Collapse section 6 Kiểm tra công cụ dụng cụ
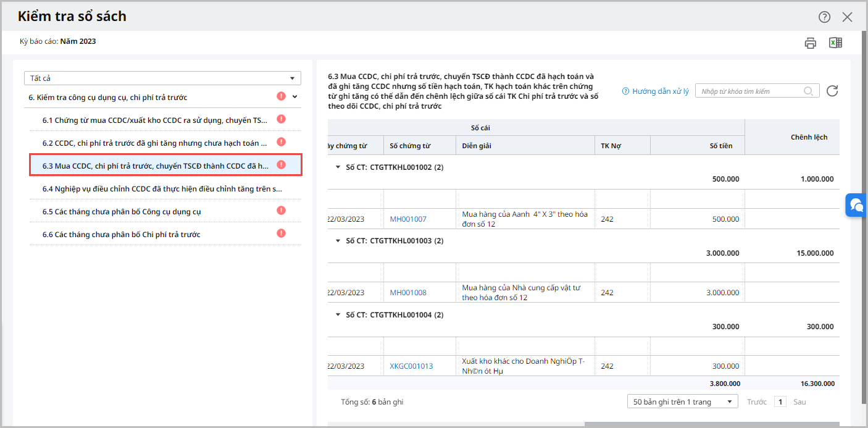Screen dimensions: 868x428 tap(294, 96)
